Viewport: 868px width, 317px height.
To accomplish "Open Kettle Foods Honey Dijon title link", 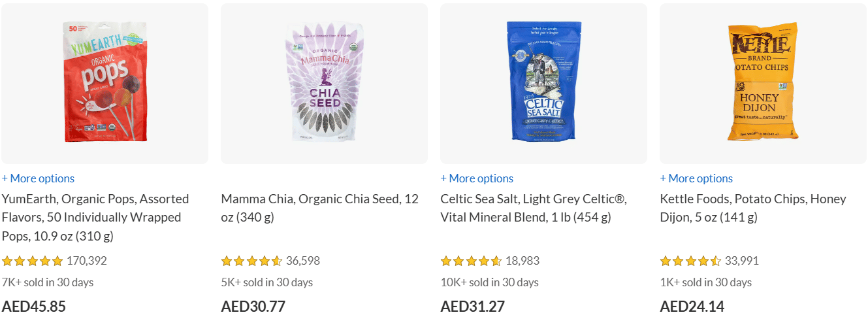I will (752, 208).
